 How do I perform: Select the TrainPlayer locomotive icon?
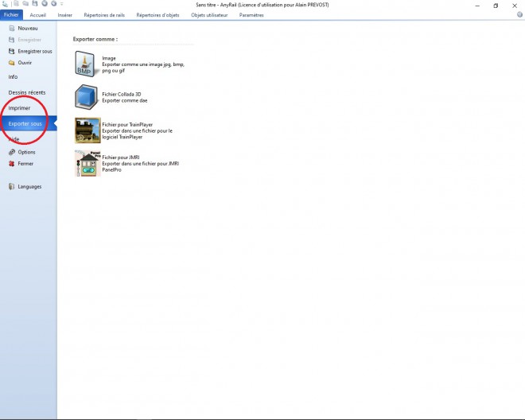pos(87,130)
